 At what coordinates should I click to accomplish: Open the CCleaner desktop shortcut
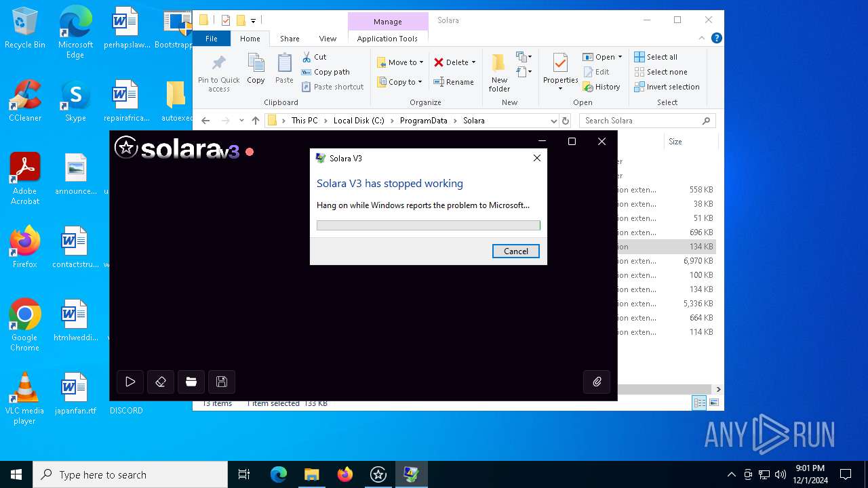(x=25, y=101)
